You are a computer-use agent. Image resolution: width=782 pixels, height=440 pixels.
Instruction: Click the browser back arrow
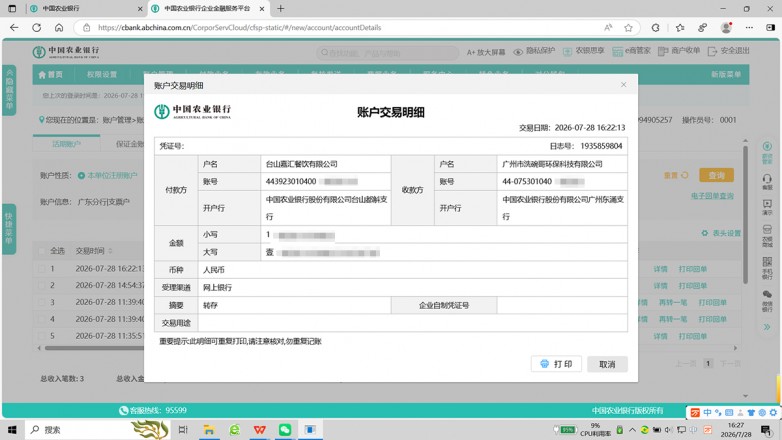(14, 27)
